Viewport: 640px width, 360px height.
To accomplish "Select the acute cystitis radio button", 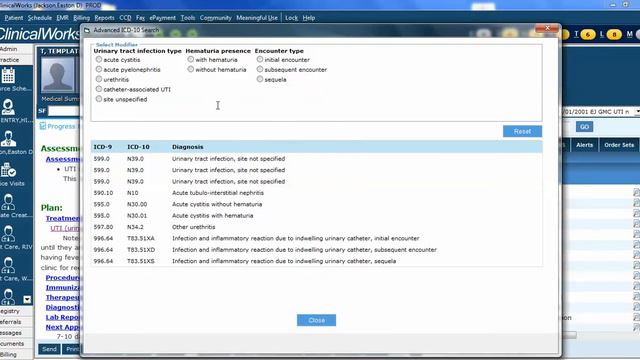I will [99, 60].
